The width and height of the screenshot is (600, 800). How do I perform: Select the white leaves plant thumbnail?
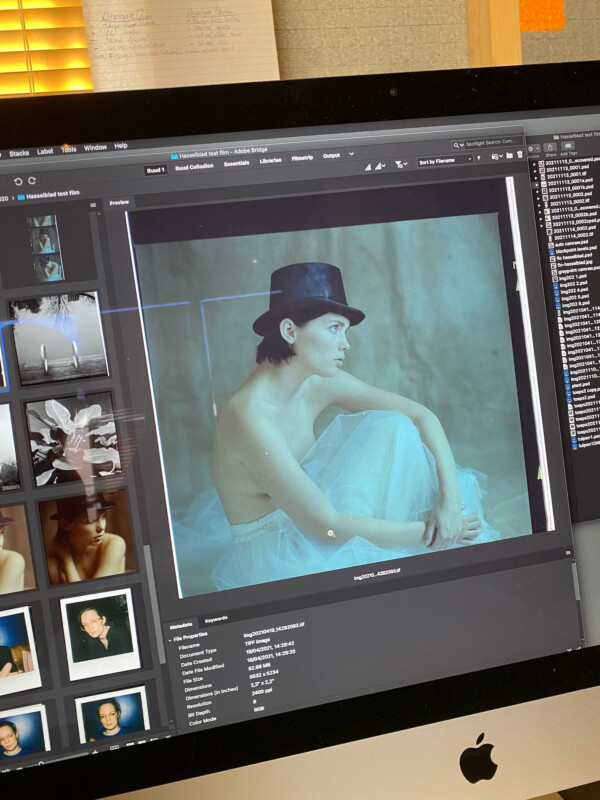click(74, 439)
